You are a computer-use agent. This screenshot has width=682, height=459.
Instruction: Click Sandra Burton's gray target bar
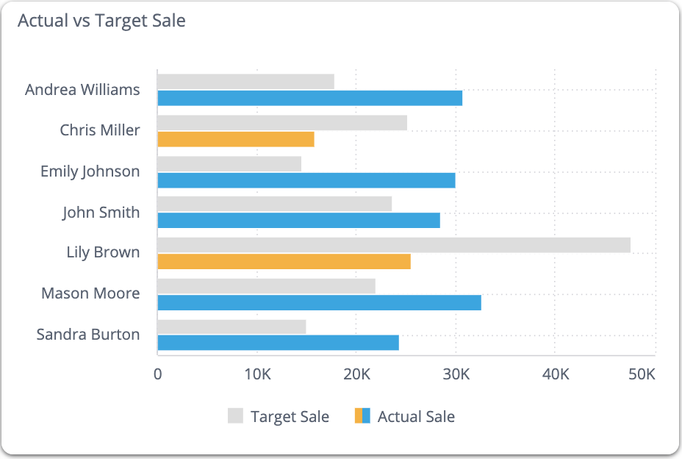pyautogui.click(x=232, y=327)
